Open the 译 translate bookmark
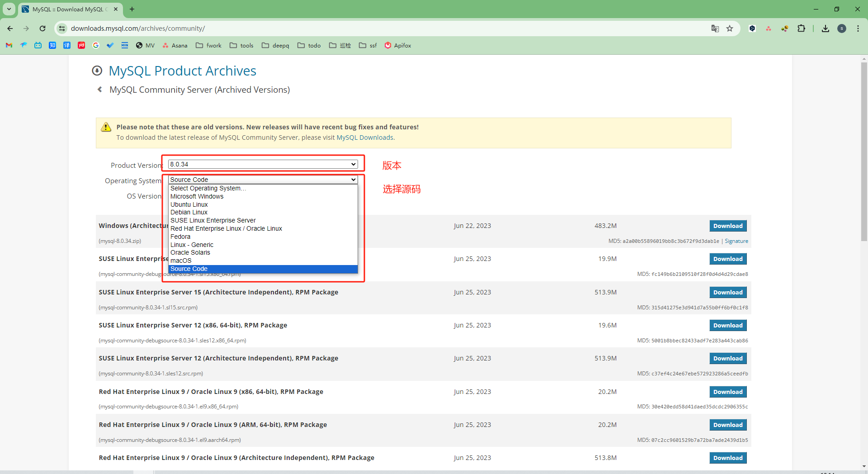 coord(67,45)
